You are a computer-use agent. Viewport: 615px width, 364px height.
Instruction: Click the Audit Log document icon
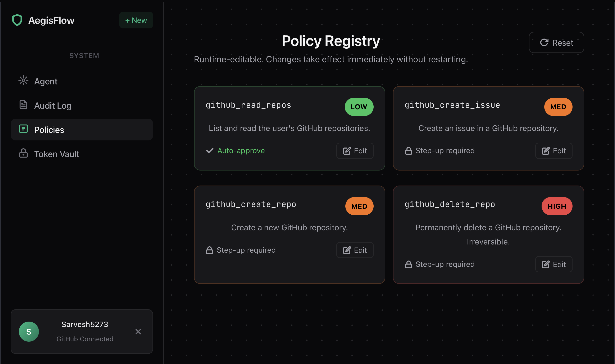[23, 105]
